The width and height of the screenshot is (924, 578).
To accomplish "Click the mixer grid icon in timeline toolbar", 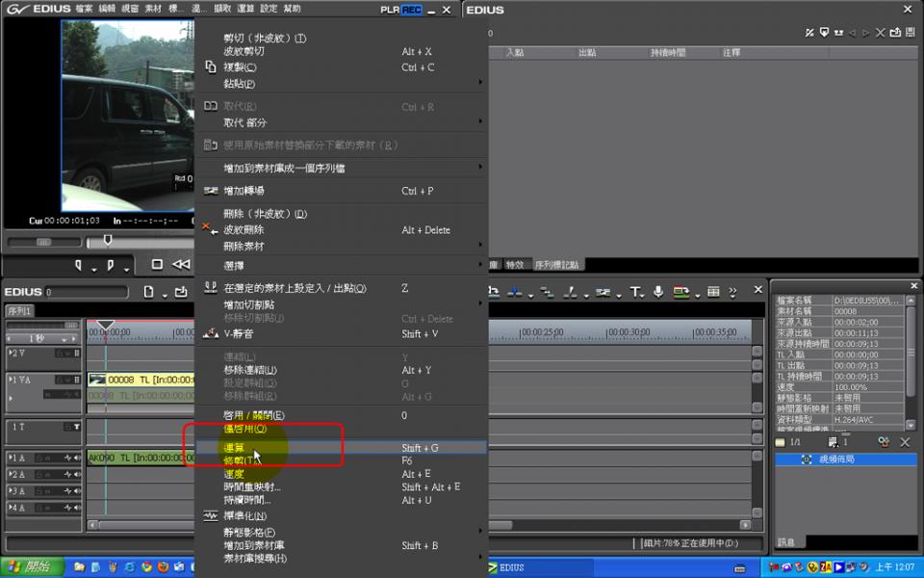I will [713, 291].
